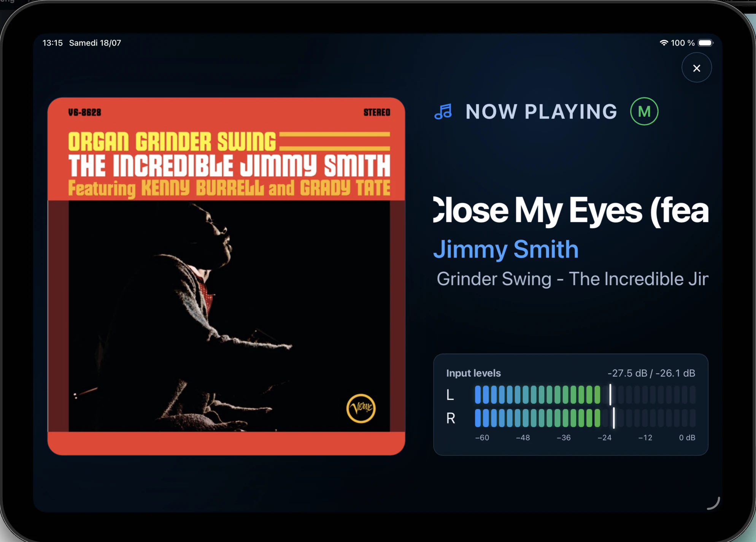Tap the Input levels label
The width and height of the screenshot is (756, 542).
point(473,373)
